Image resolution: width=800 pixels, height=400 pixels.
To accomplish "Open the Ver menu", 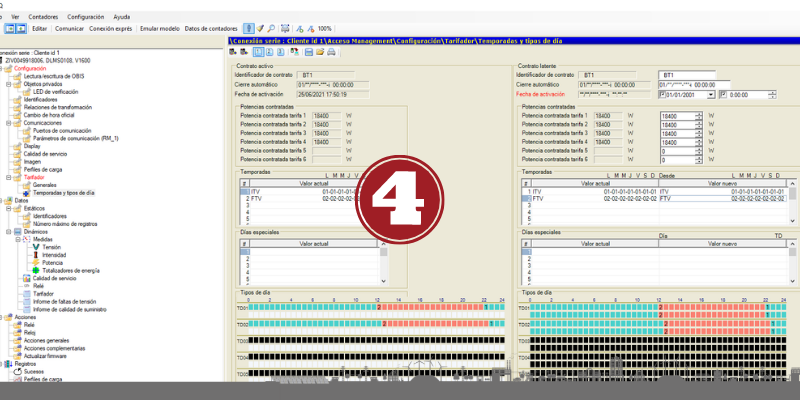I will click(15, 17).
